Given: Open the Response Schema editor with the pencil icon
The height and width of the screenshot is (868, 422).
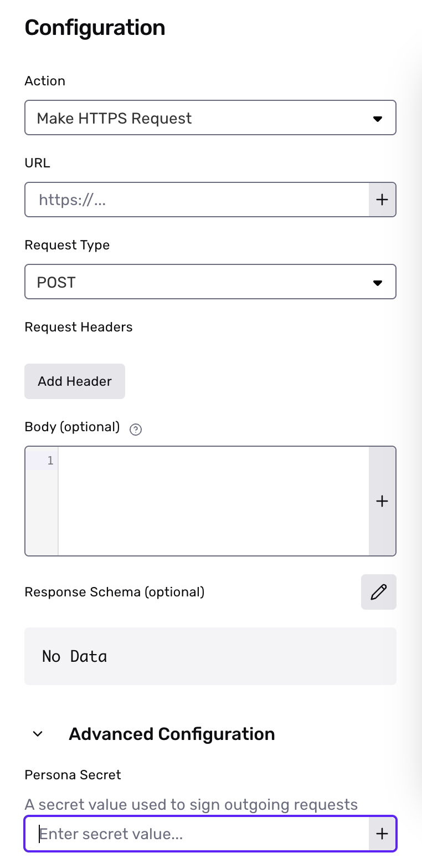Looking at the screenshot, I should click(379, 592).
